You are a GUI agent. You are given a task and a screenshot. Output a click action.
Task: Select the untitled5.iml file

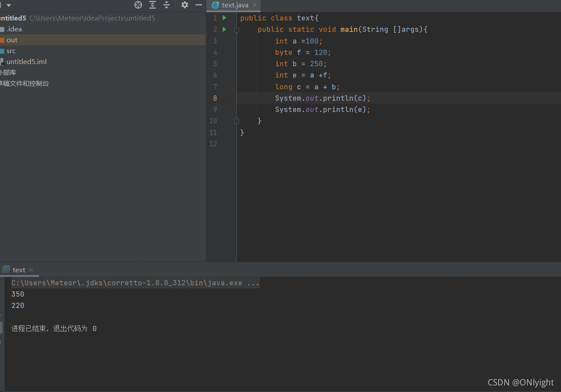pyautogui.click(x=26, y=61)
